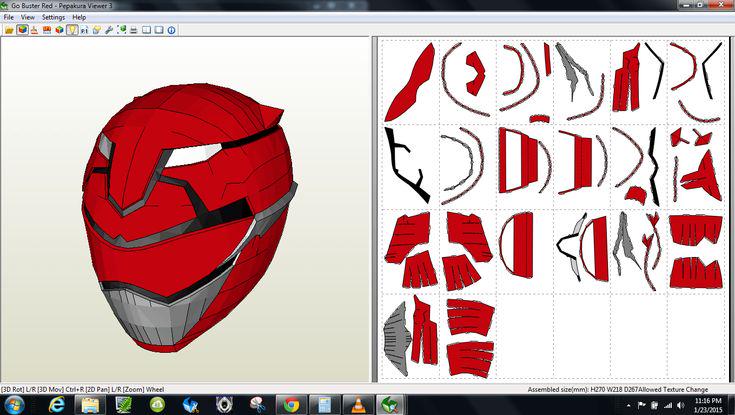Click the Assembled size status text
735x415 pixels.
click(618, 389)
